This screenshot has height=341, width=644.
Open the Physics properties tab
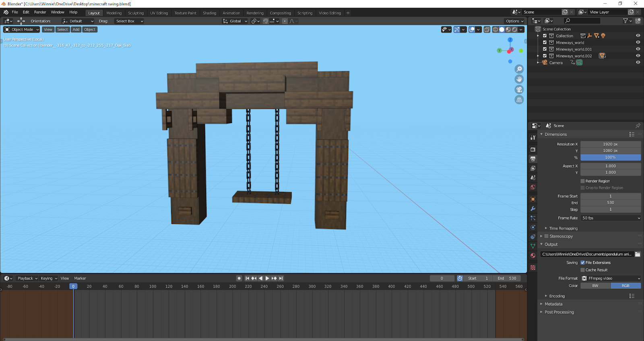[533, 227]
